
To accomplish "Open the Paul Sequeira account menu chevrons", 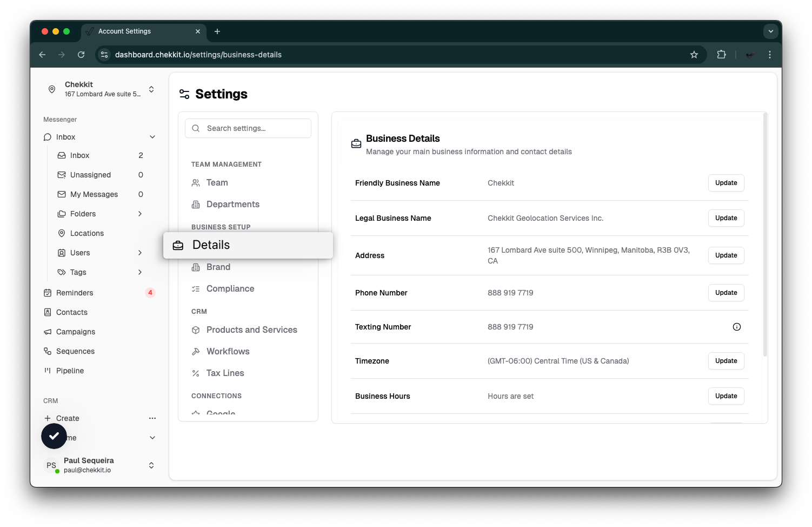I will 151,465.
